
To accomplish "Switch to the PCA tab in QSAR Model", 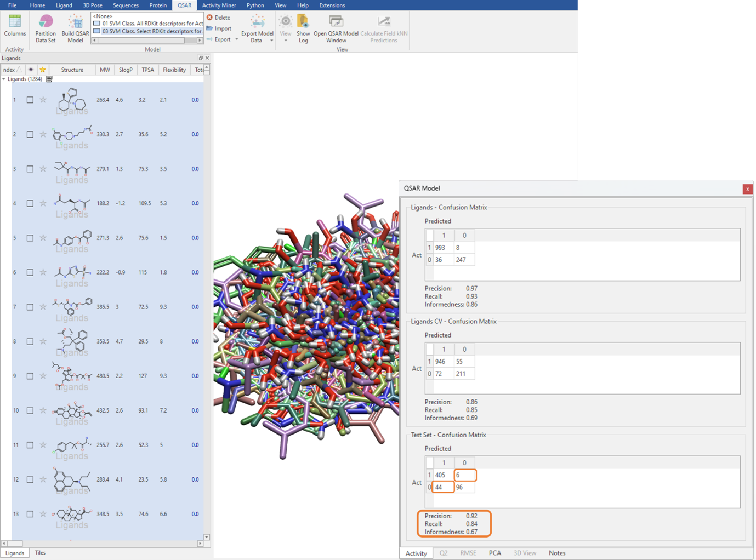I will (495, 553).
